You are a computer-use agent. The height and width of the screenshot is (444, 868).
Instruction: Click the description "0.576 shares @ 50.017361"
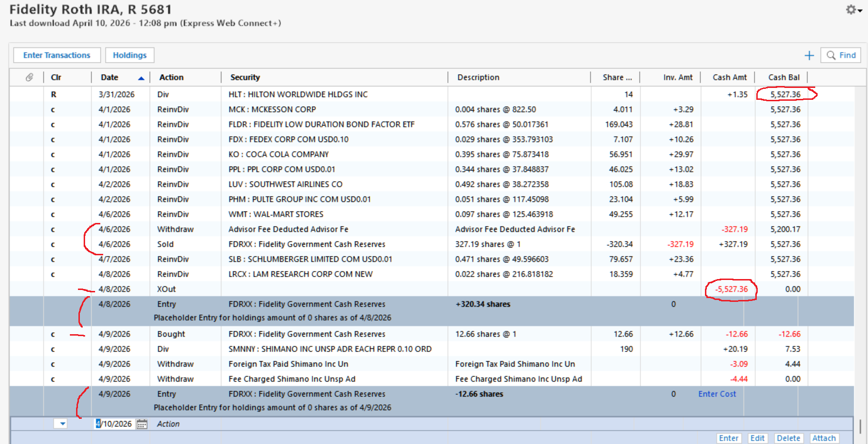point(502,124)
